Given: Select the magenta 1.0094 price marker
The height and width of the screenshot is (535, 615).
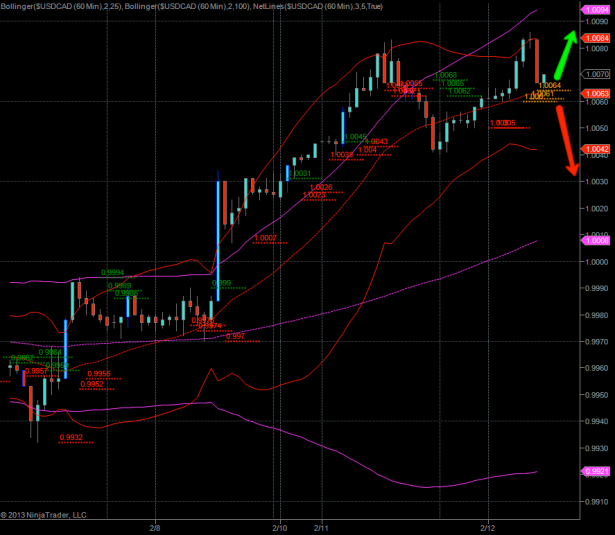Looking at the screenshot, I should tap(595, 10).
